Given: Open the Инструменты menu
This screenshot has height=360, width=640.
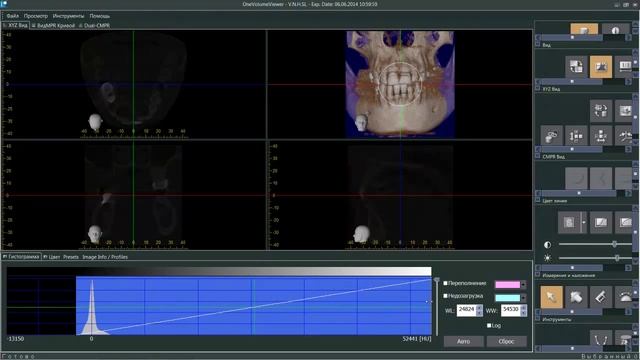Looking at the screenshot, I should coord(68,16).
